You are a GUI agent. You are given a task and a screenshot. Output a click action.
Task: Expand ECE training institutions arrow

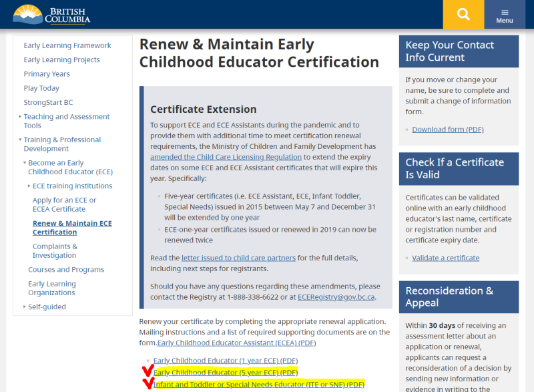point(29,186)
